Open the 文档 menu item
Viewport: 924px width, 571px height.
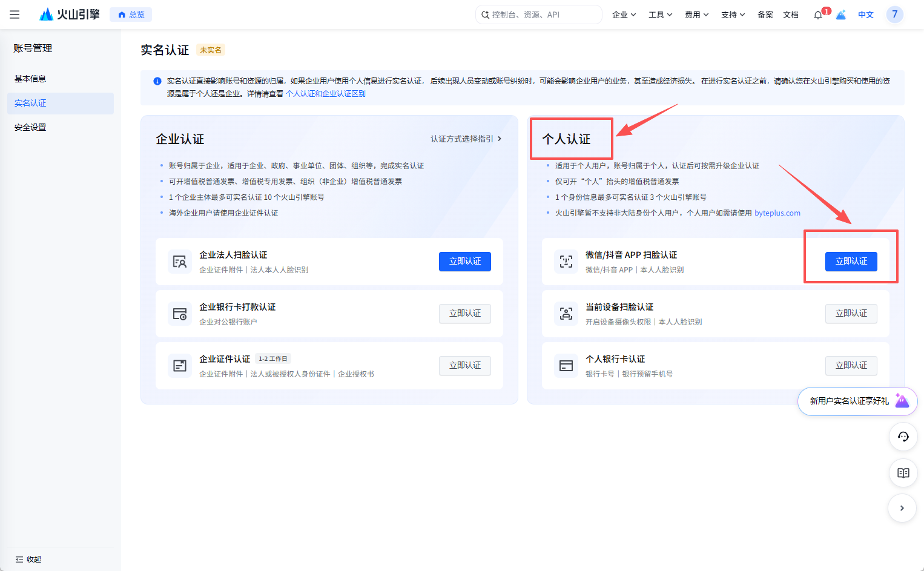tap(791, 15)
